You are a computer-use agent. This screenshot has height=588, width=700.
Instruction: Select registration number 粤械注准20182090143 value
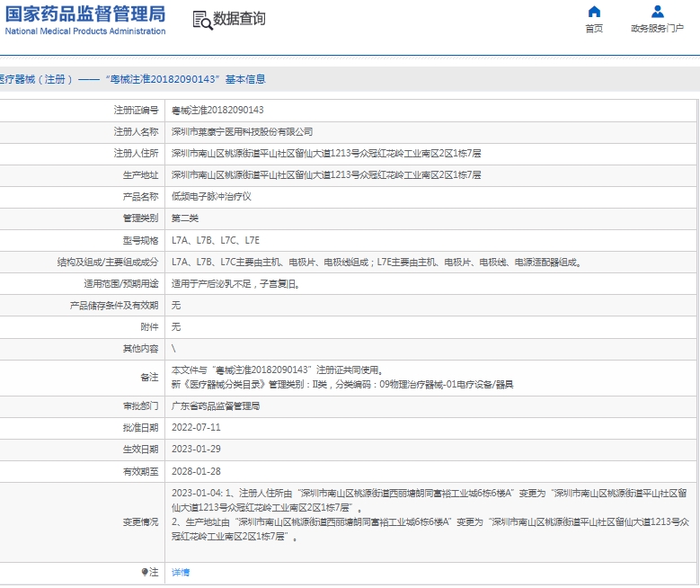217,110
